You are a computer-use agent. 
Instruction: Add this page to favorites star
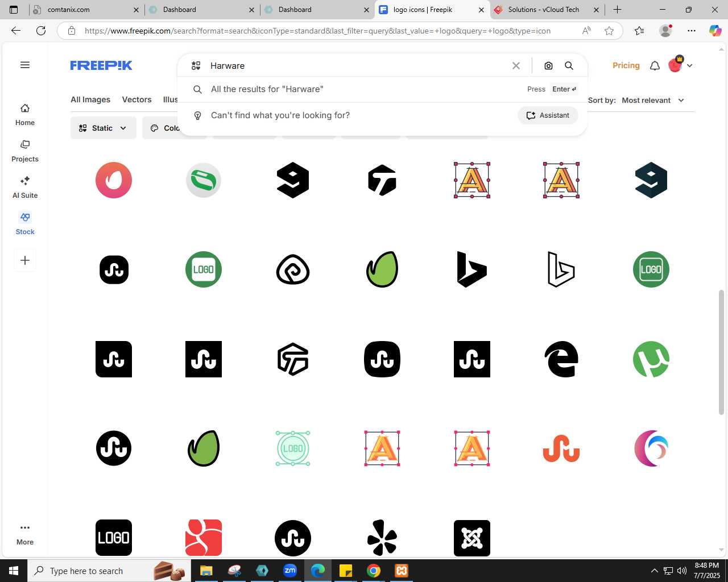609,31
